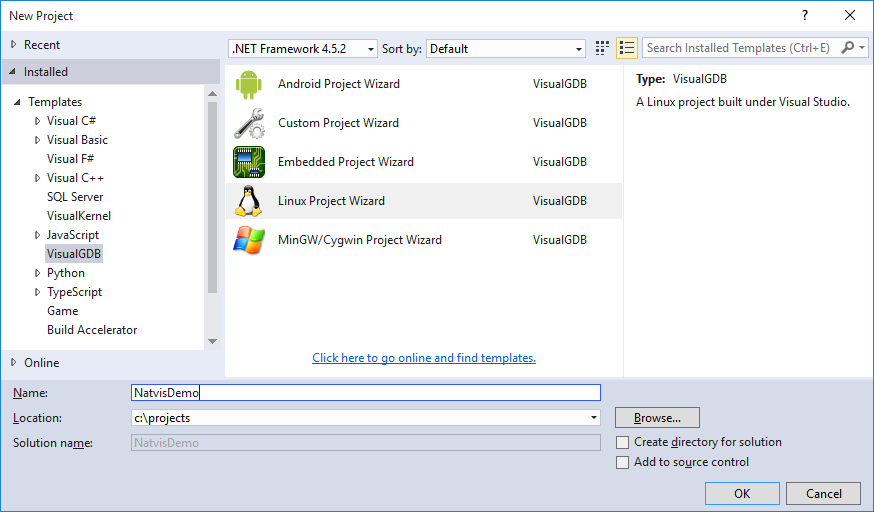Select the Android Project Wizard text
874x512 pixels.
pos(339,84)
